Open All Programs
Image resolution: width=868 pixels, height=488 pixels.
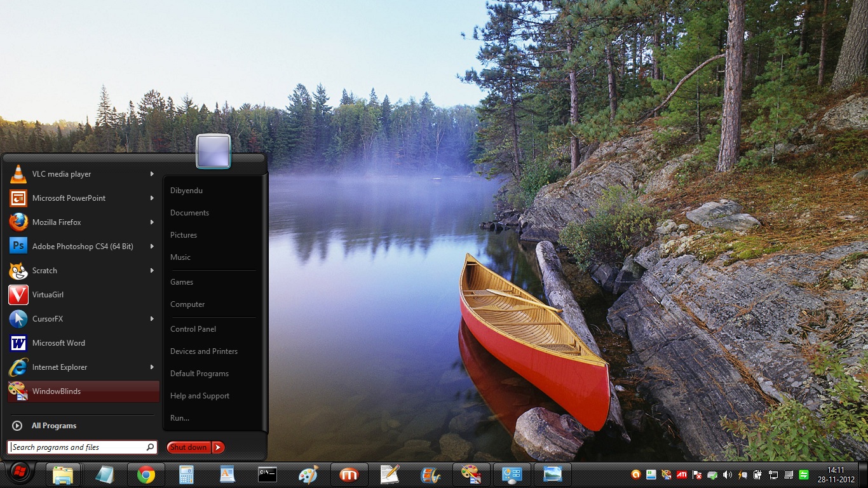coord(53,426)
